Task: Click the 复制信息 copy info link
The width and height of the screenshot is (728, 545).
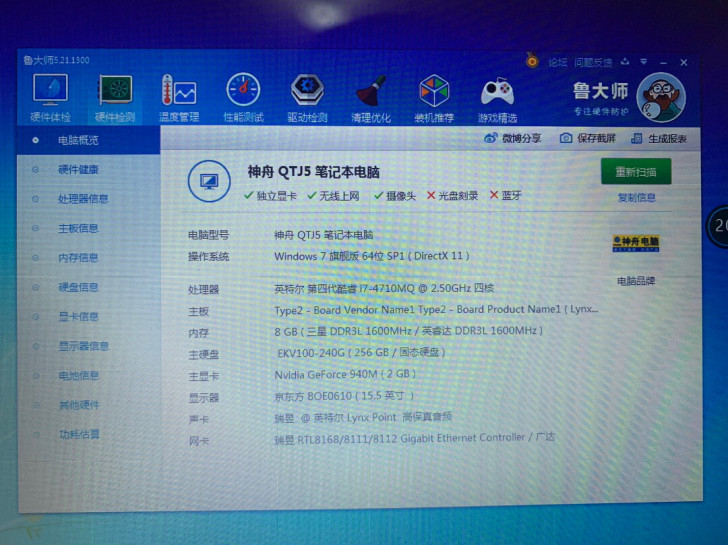Action: [x=636, y=198]
